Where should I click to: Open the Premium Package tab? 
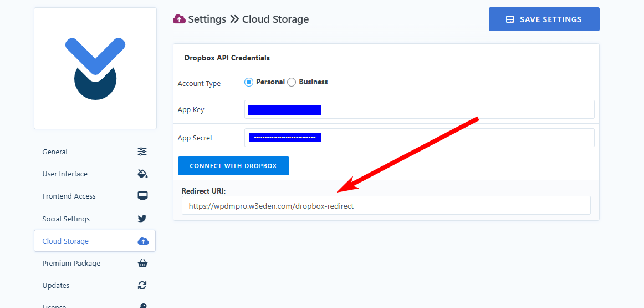pos(95,263)
